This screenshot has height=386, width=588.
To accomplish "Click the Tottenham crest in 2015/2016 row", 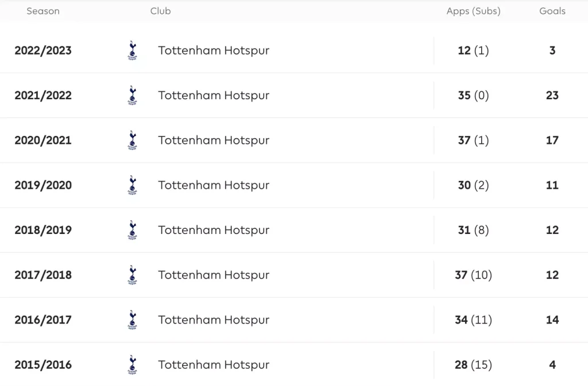I will [133, 365].
